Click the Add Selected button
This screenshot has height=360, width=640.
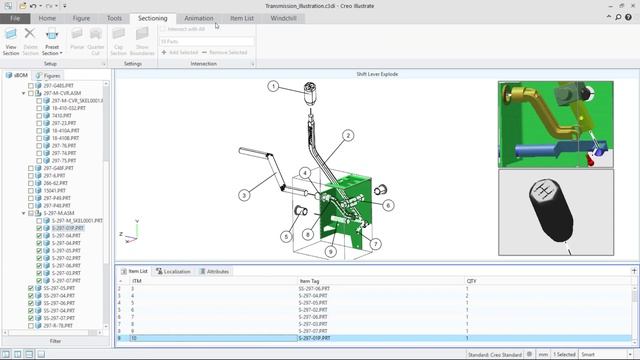pos(180,52)
